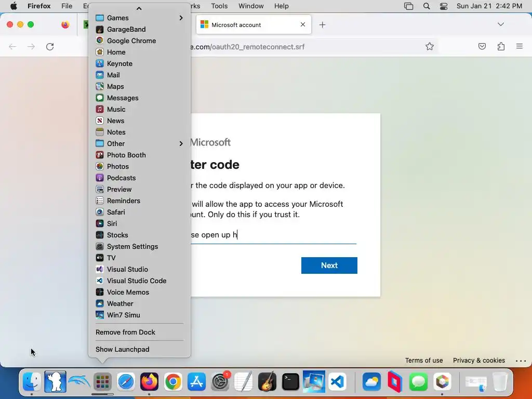Click the Launchpad Dock icon
This screenshot has width=532, height=399.
click(102, 382)
